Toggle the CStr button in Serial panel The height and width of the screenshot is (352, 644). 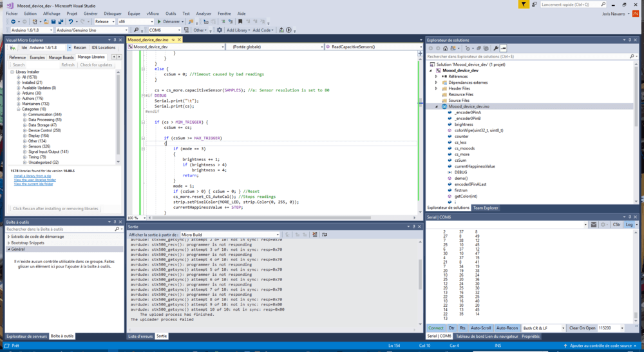(x=616, y=224)
